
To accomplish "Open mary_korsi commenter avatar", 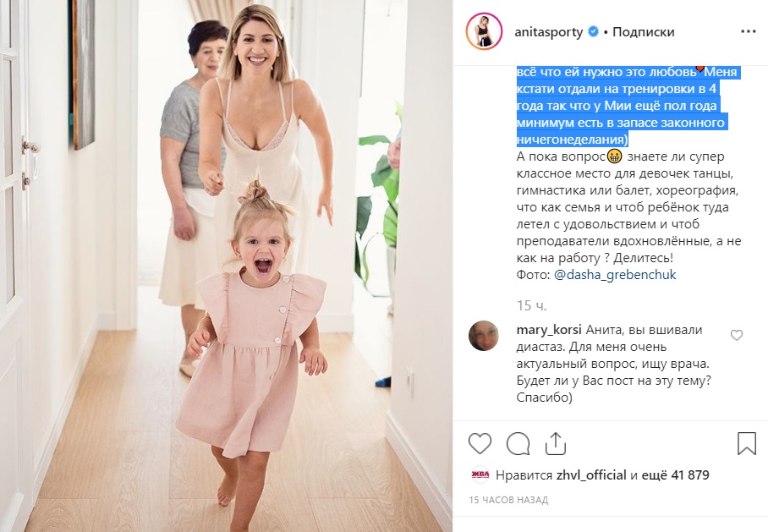I will click(x=484, y=336).
